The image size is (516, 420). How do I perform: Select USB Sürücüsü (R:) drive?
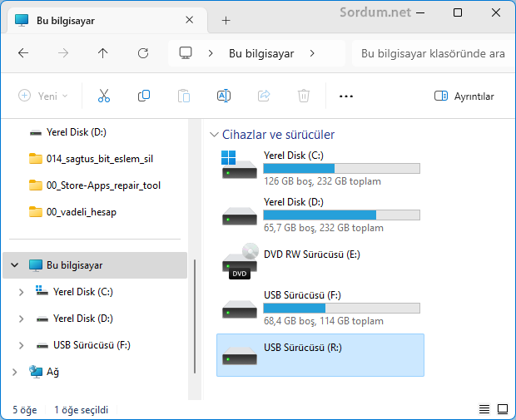coord(320,355)
